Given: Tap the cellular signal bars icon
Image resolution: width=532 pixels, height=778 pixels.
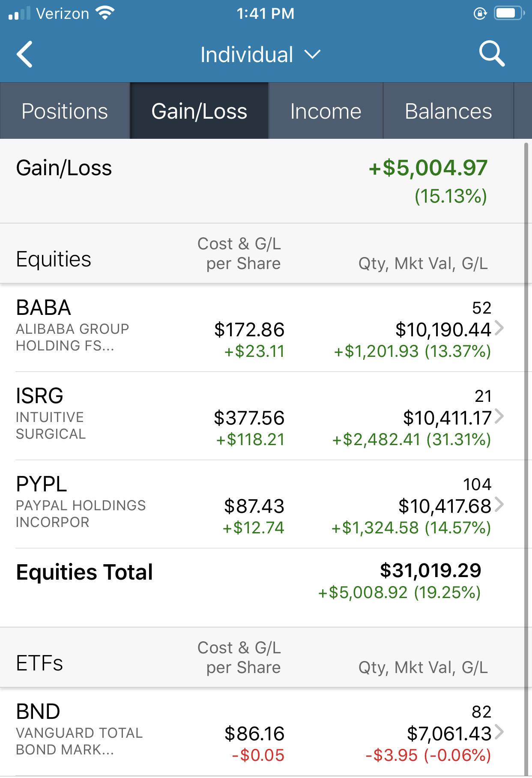Looking at the screenshot, I should point(19,14).
